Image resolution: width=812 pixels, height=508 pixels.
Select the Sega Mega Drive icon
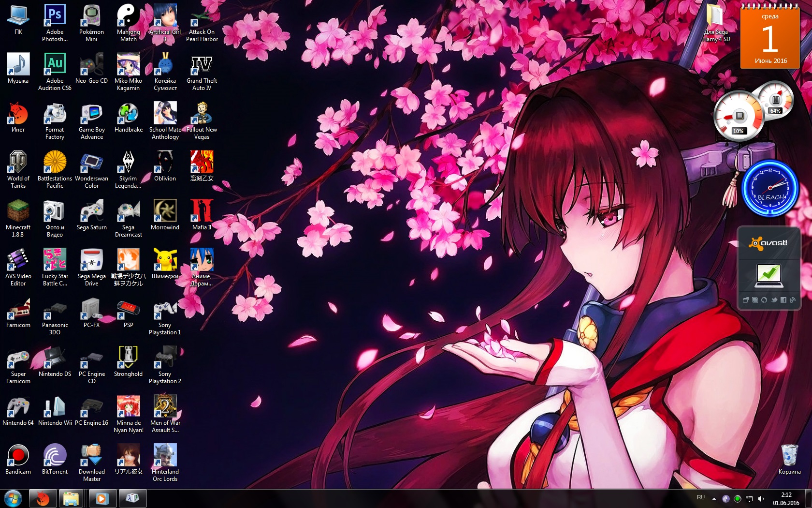click(91, 267)
